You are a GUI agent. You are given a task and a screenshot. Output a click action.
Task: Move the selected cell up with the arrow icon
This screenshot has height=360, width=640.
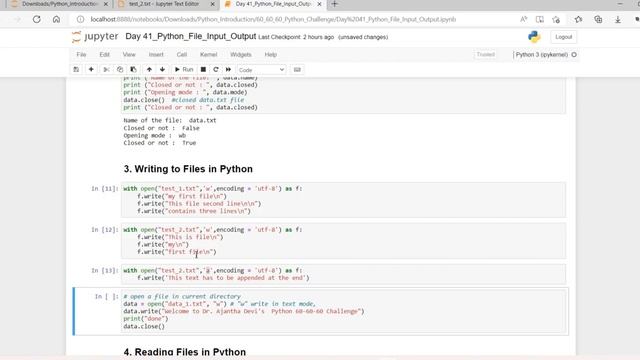pyautogui.click(x=149, y=70)
